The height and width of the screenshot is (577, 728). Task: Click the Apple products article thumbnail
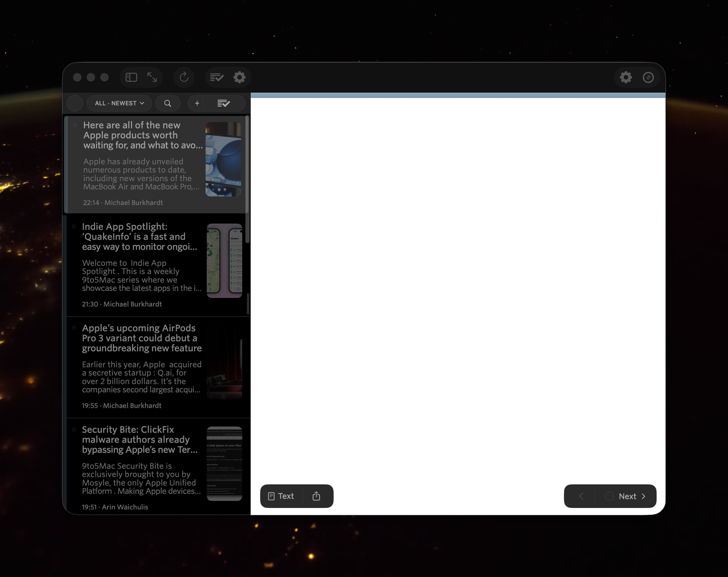click(223, 159)
